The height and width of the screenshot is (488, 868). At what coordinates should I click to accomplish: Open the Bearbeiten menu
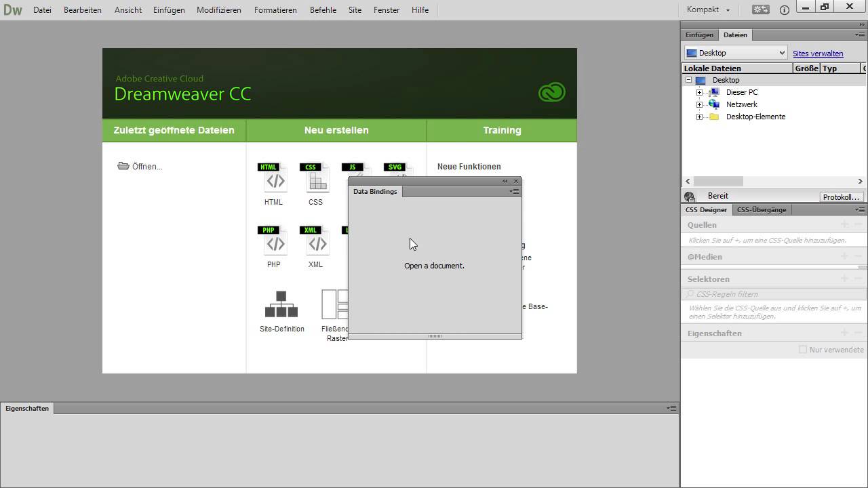click(83, 10)
